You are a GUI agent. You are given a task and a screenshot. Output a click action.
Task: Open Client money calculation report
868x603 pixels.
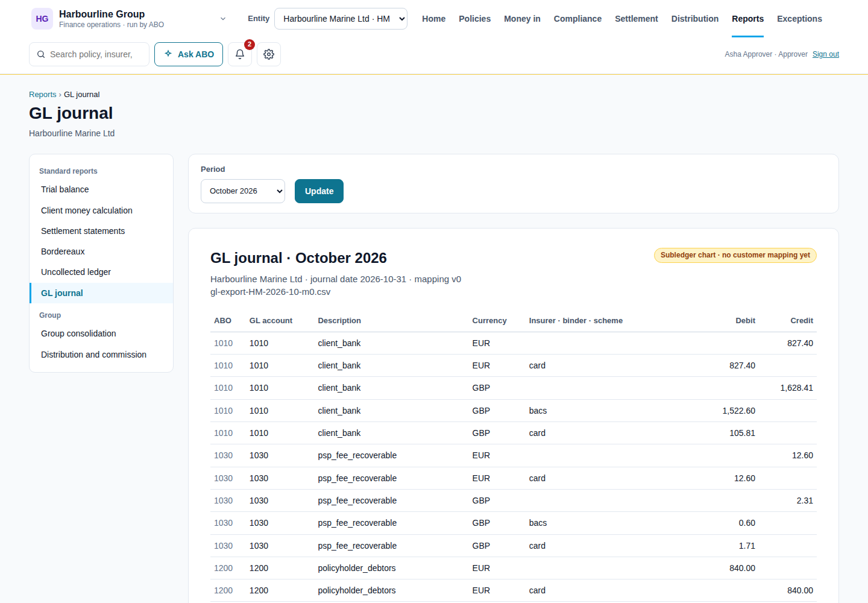pos(101,210)
